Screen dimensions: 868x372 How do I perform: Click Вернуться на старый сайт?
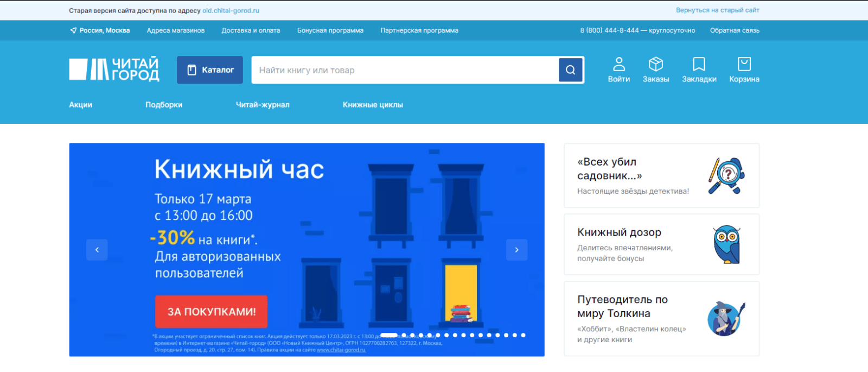pyautogui.click(x=718, y=10)
